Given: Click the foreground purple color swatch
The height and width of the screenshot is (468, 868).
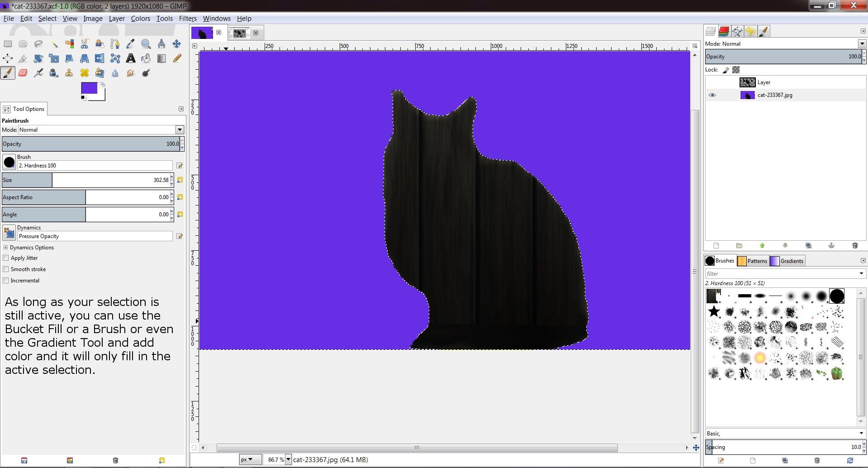Looking at the screenshot, I should point(88,88).
